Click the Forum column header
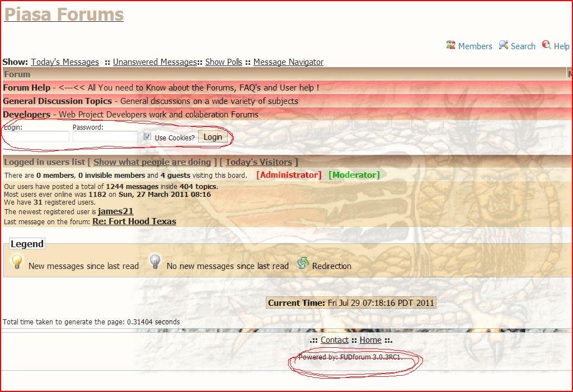The width and height of the screenshot is (573, 392). (x=17, y=74)
